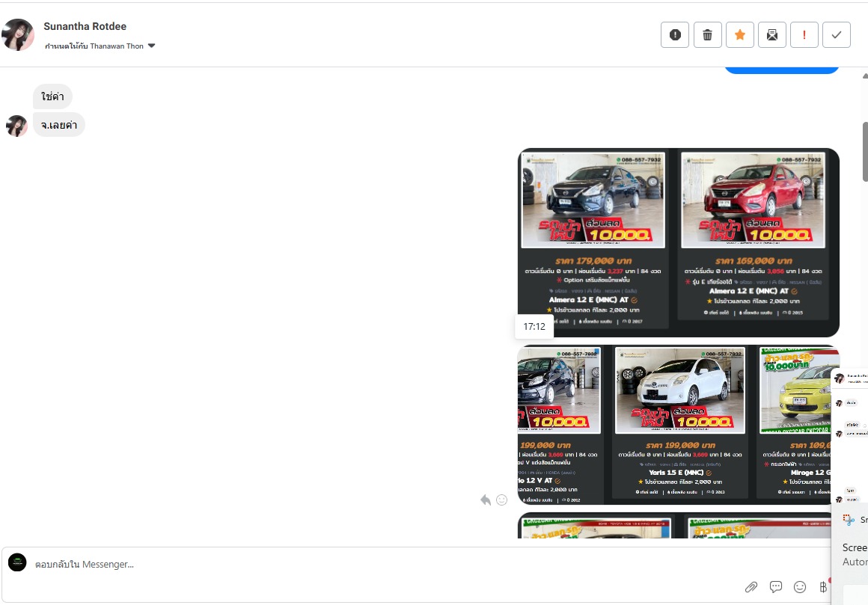Open the emoji picker smiley icon
This screenshot has width=868, height=605.
point(800,587)
